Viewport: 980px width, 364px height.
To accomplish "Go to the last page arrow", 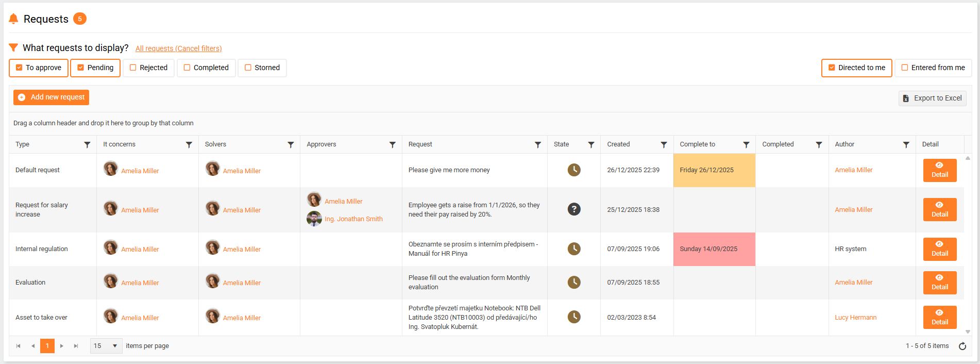I will pyautogui.click(x=76, y=346).
